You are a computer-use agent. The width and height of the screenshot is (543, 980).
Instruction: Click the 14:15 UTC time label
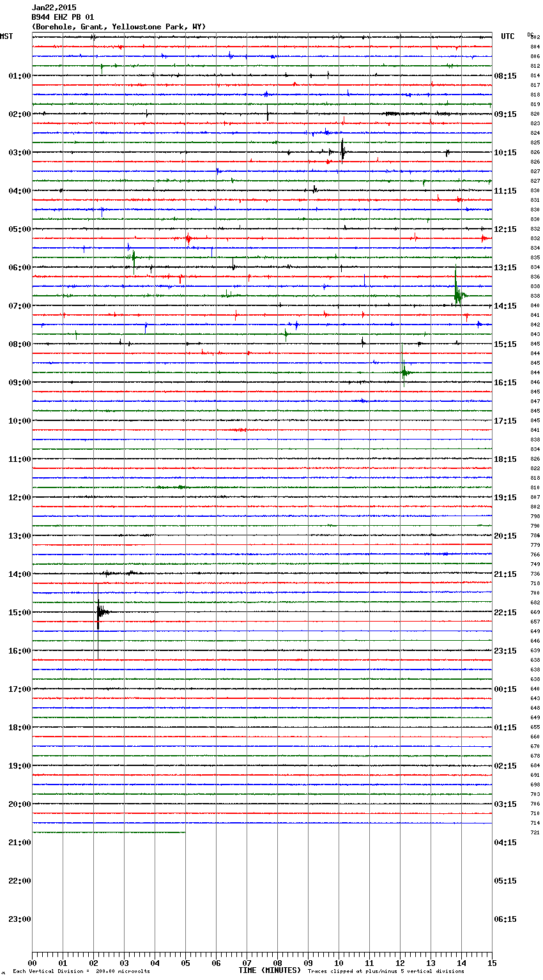click(x=505, y=306)
